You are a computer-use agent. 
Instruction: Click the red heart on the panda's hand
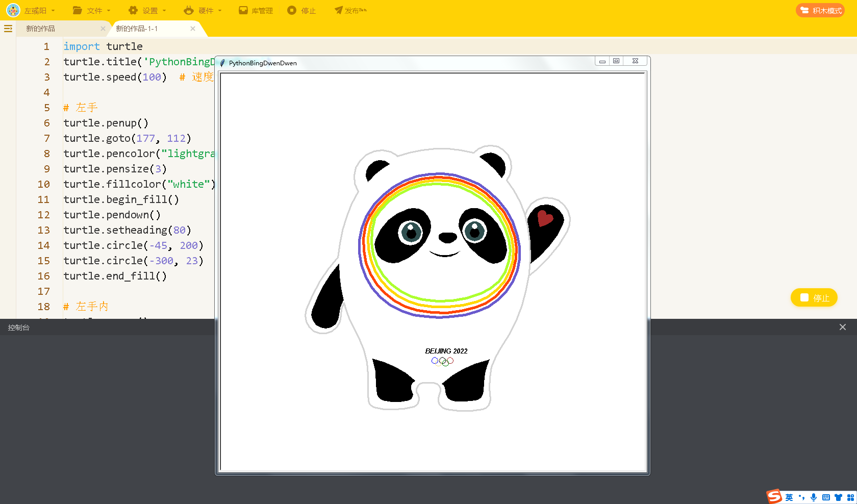coord(545,218)
